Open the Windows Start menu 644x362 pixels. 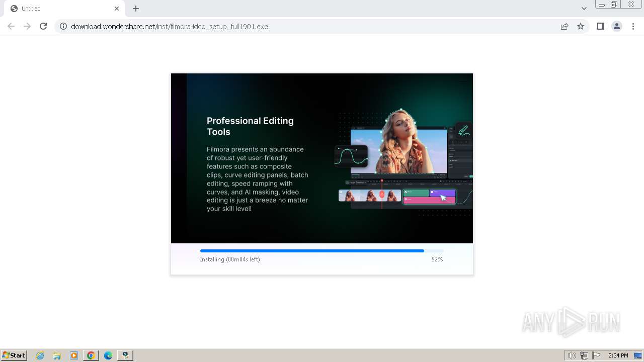coord(14,355)
